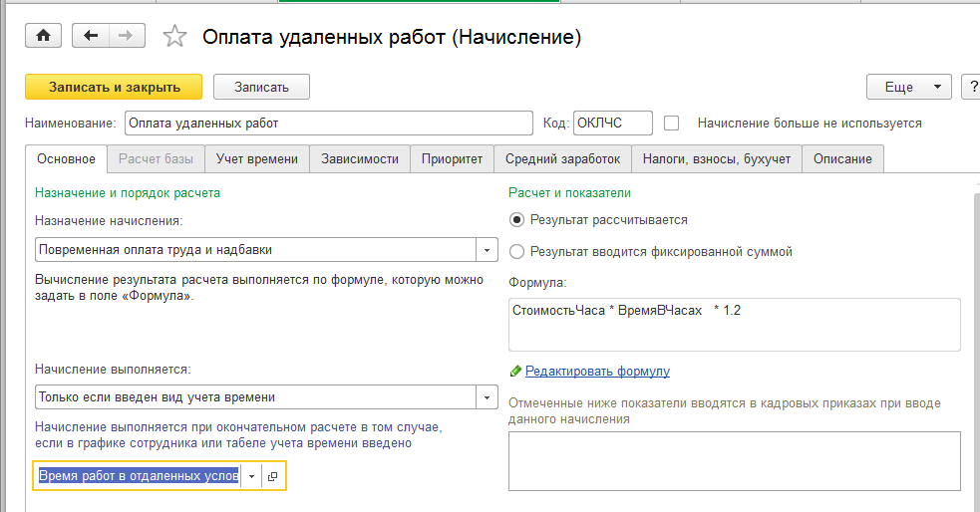
Task: Toggle checkbox Начисление больше не используется
Action: coord(672,124)
